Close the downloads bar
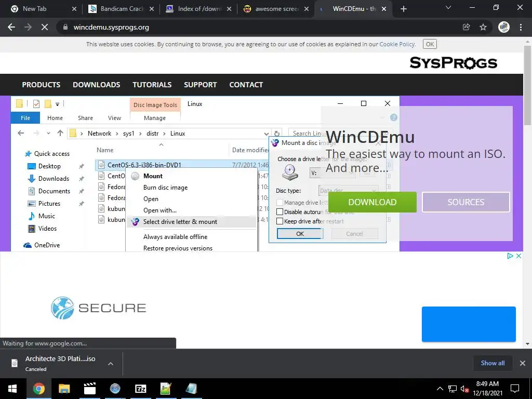532x399 pixels. pyautogui.click(x=523, y=363)
